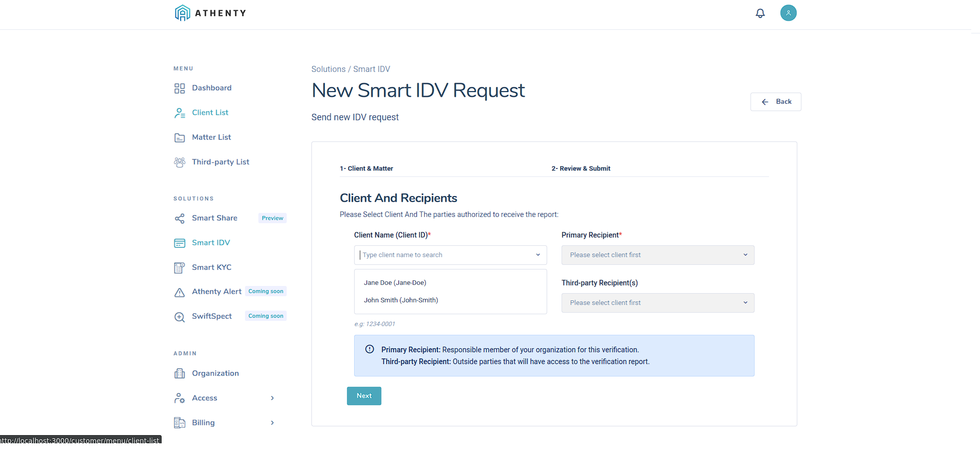Click the Organization building icon
Screen dimensions: 980x450
180,374
